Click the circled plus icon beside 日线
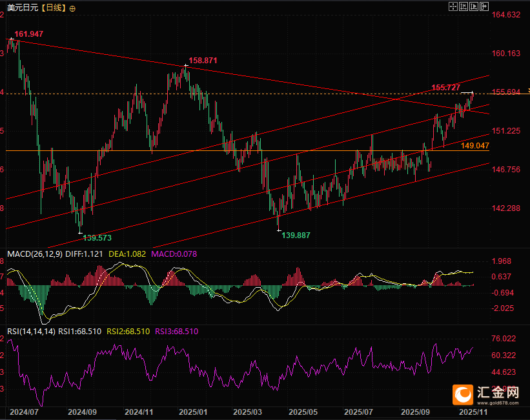The width and height of the screenshot is (530, 420). (72, 8)
